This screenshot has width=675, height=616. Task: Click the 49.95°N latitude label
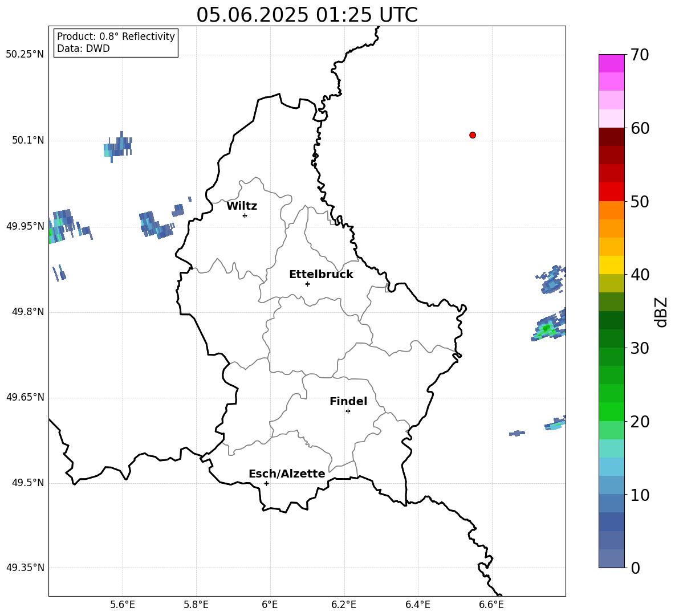[x=25, y=226]
